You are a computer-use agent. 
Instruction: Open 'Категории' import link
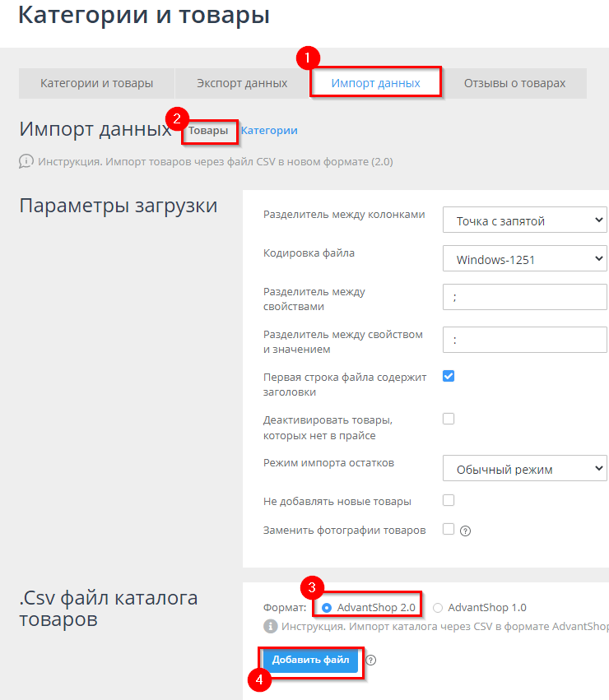[269, 131]
